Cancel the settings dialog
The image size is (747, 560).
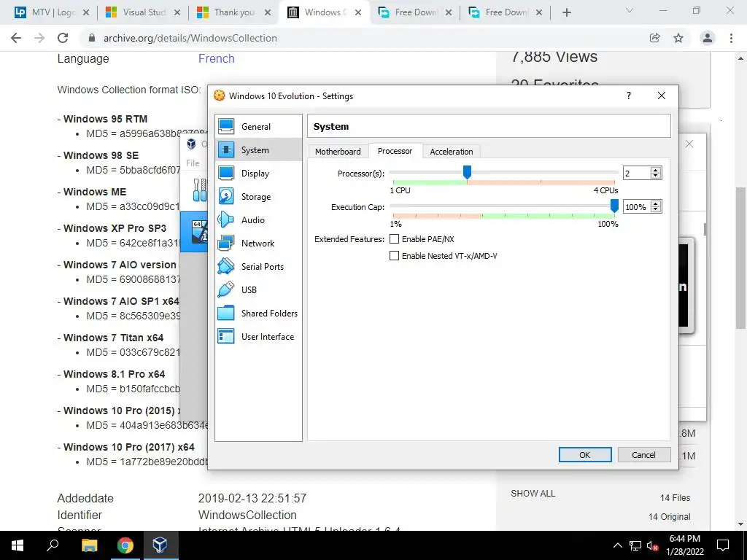coord(643,455)
